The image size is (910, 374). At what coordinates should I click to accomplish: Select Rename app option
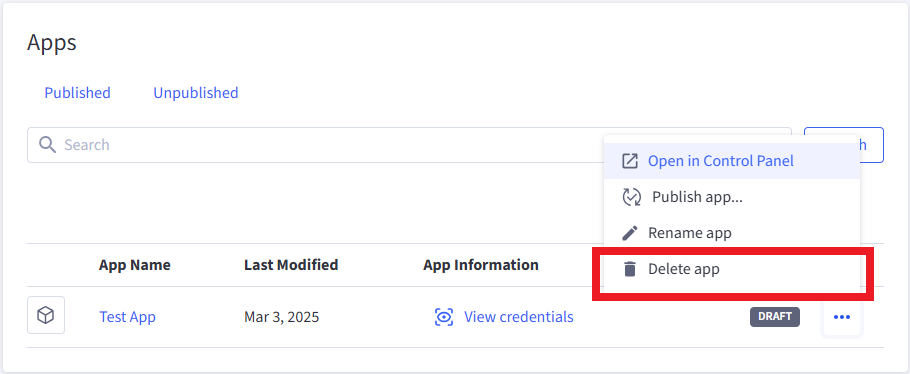tap(732, 233)
